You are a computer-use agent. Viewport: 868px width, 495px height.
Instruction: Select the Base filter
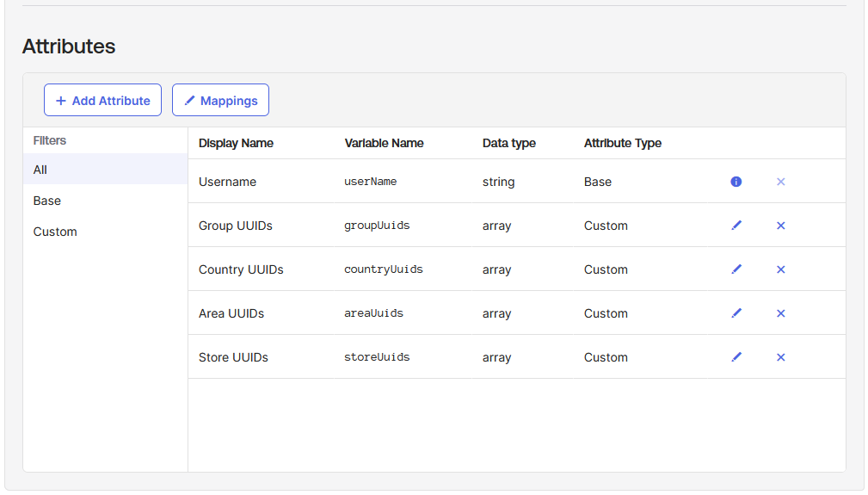coord(105,201)
